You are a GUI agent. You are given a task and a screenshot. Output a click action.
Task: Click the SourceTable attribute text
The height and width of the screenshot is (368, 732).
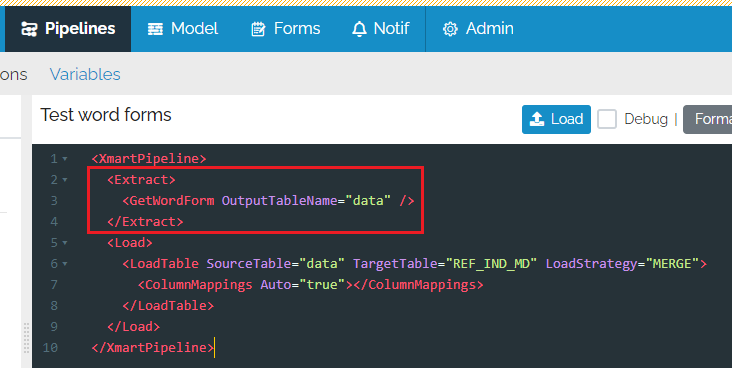tap(248, 264)
